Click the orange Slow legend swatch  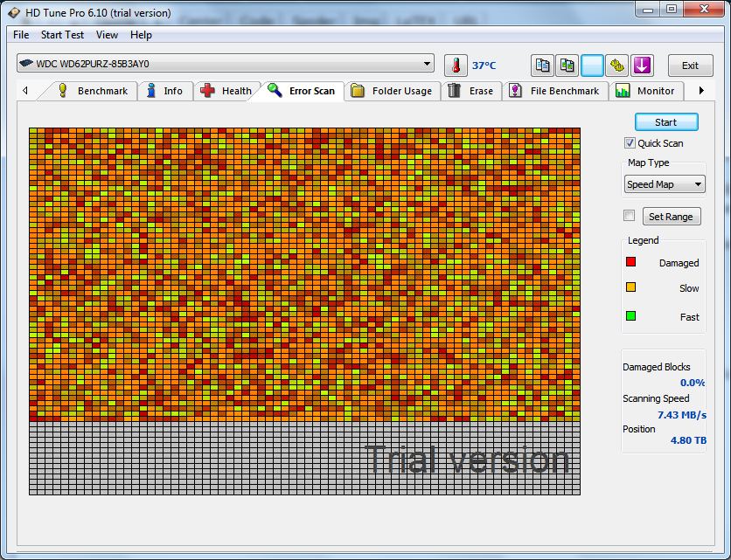coord(630,287)
